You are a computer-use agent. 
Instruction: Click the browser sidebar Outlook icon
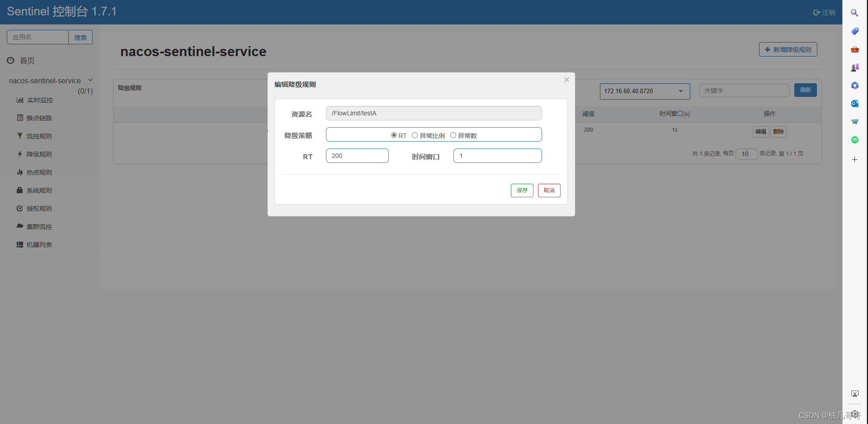[854, 104]
